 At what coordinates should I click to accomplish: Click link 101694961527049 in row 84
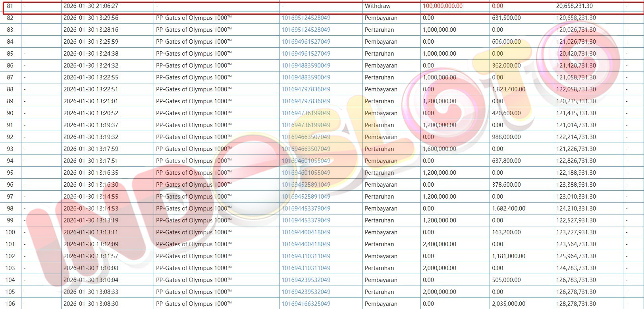point(306,42)
